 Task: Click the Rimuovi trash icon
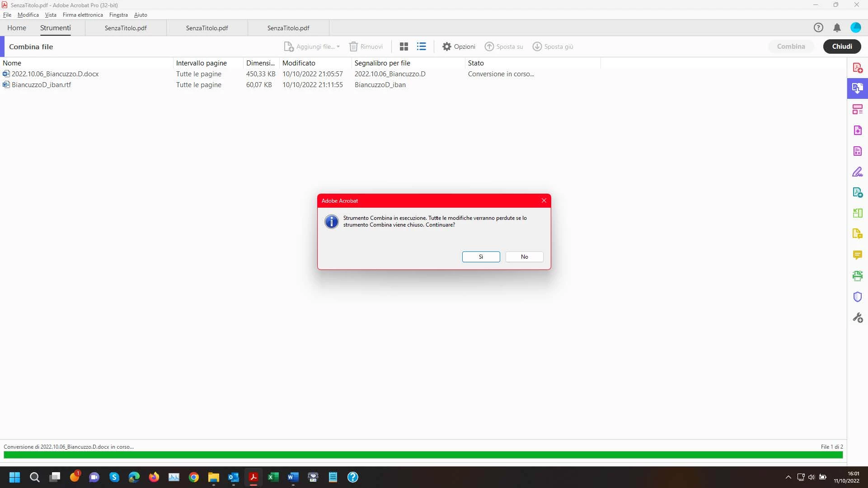(353, 46)
